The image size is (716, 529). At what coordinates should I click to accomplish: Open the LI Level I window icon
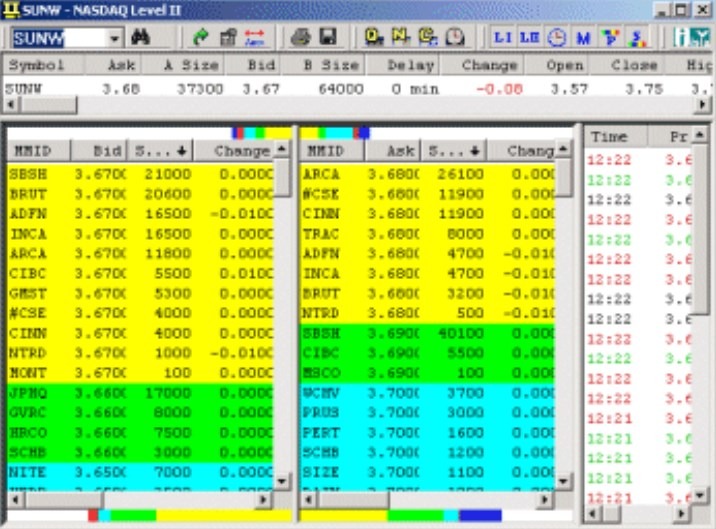(502, 37)
